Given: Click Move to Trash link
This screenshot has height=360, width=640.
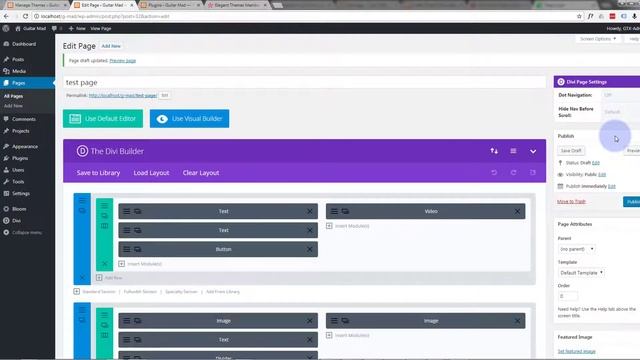Looking at the screenshot, I should (571, 202).
